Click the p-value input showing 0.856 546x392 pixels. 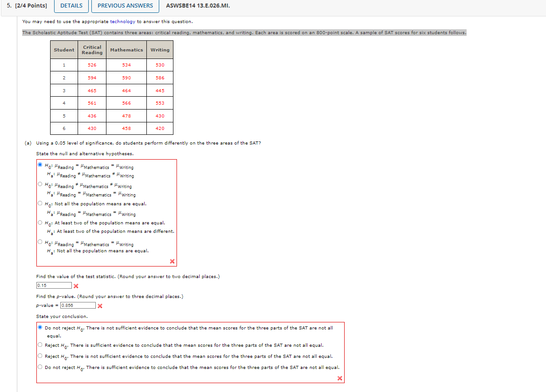[x=79, y=305]
